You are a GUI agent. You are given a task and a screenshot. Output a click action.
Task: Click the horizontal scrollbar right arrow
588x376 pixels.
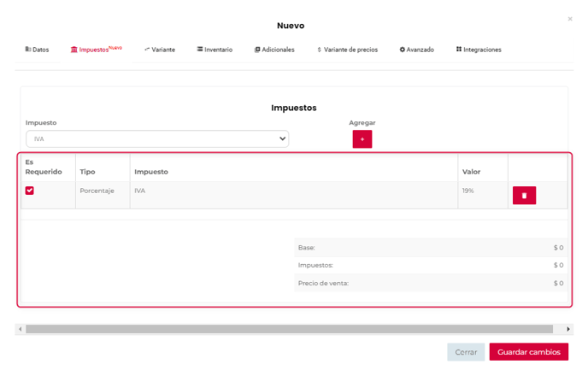coord(568,329)
